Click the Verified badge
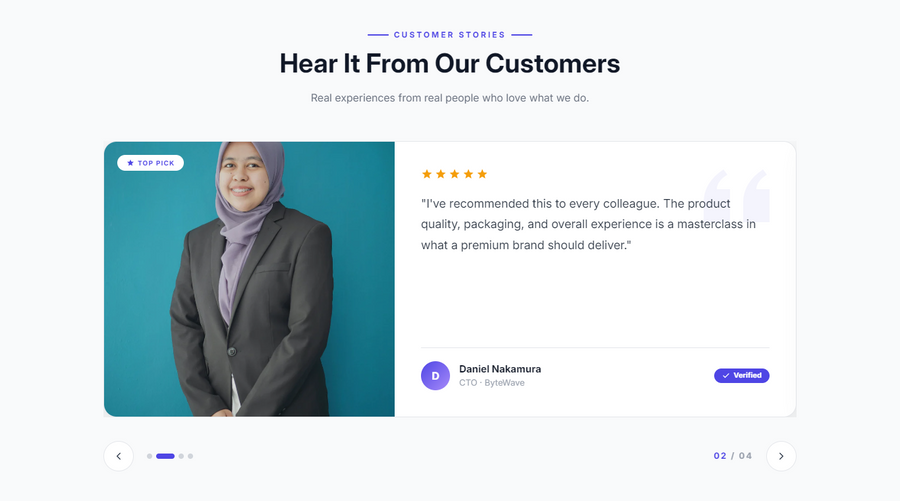 coord(742,375)
